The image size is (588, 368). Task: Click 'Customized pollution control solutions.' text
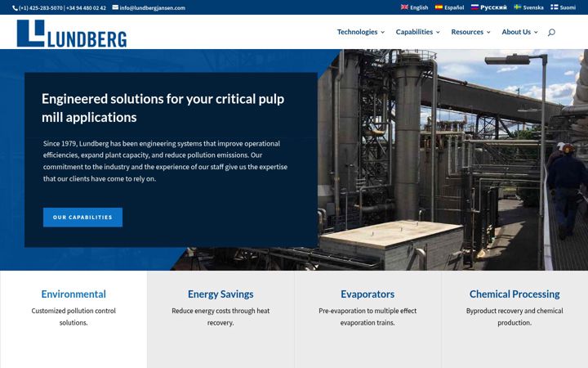(73, 316)
